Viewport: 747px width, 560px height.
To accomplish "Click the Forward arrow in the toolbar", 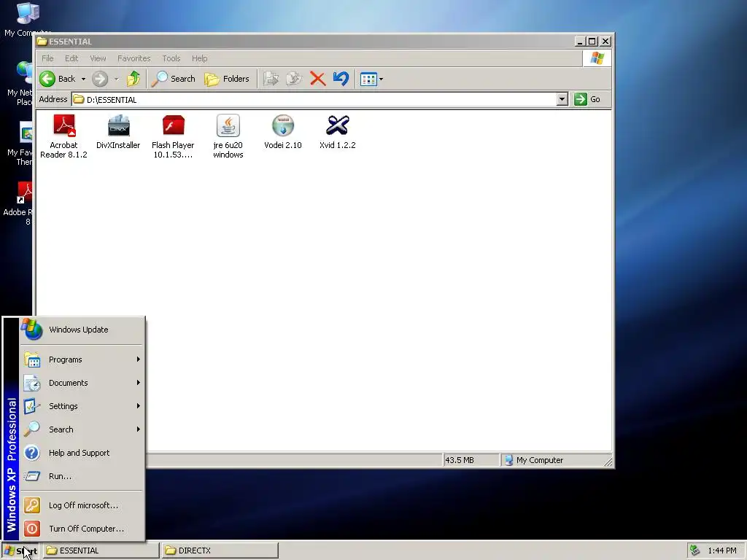I will pyautogui.click(x=99, y=79).
